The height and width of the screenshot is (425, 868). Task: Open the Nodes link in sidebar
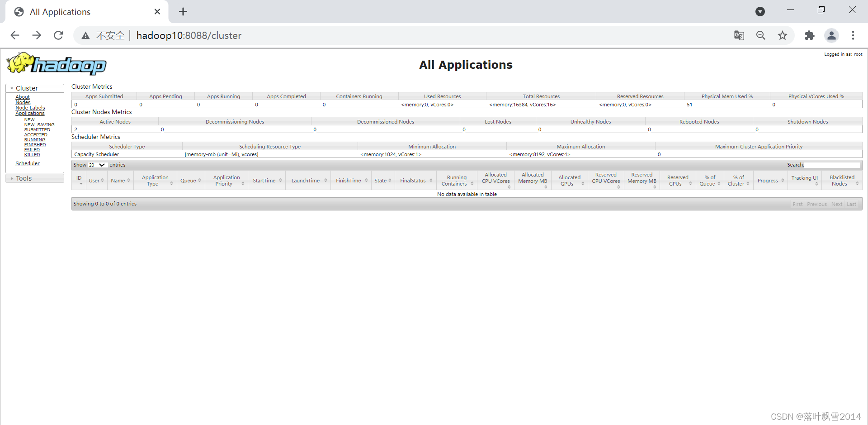tap(23, 102)
